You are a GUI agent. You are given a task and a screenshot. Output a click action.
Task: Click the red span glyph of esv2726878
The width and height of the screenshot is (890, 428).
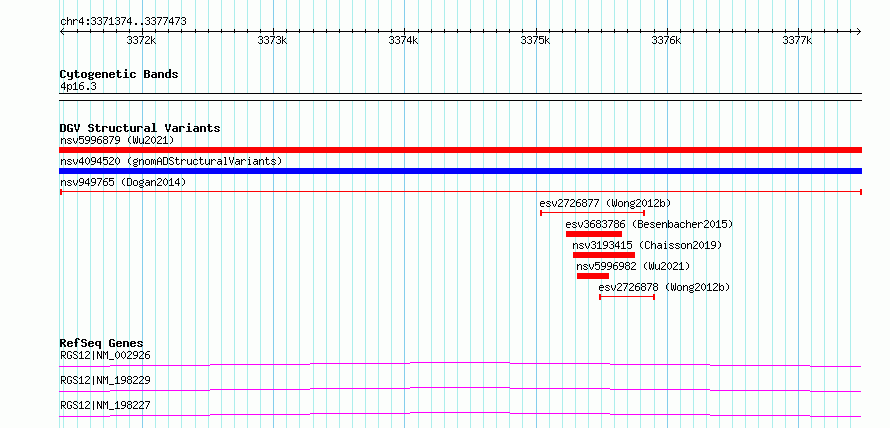tap(627, 297)
